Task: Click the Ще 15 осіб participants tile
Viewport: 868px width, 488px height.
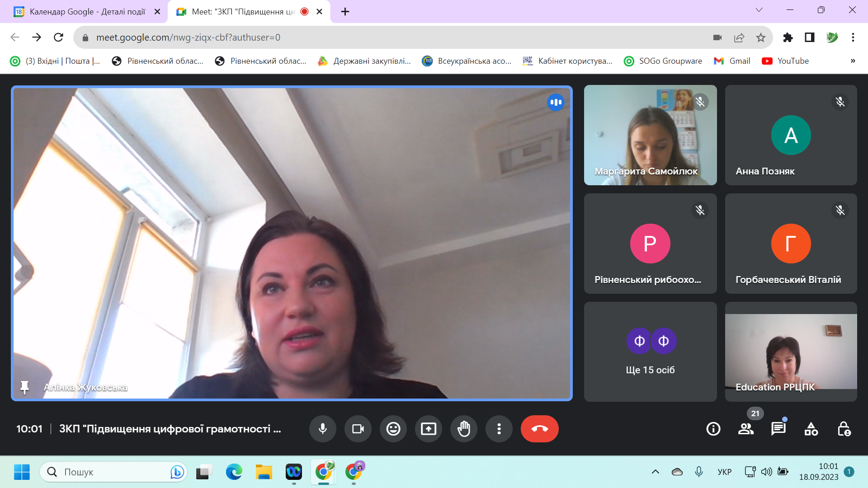Action: point(650,352)
